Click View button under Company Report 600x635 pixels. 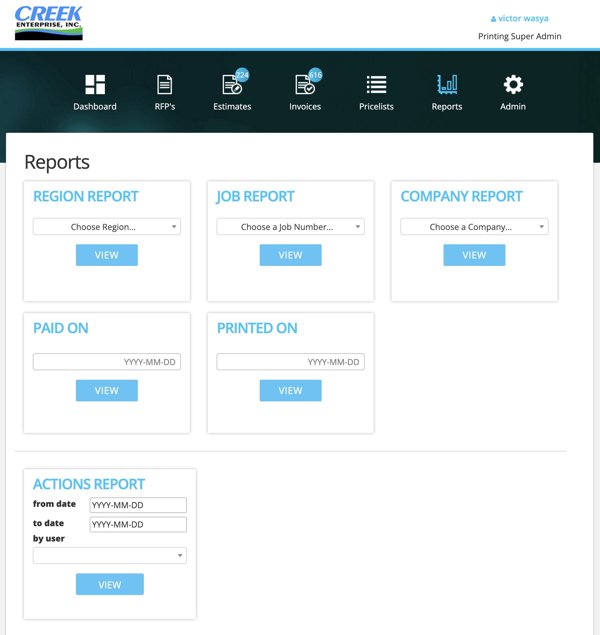click(x=474, y=255)
